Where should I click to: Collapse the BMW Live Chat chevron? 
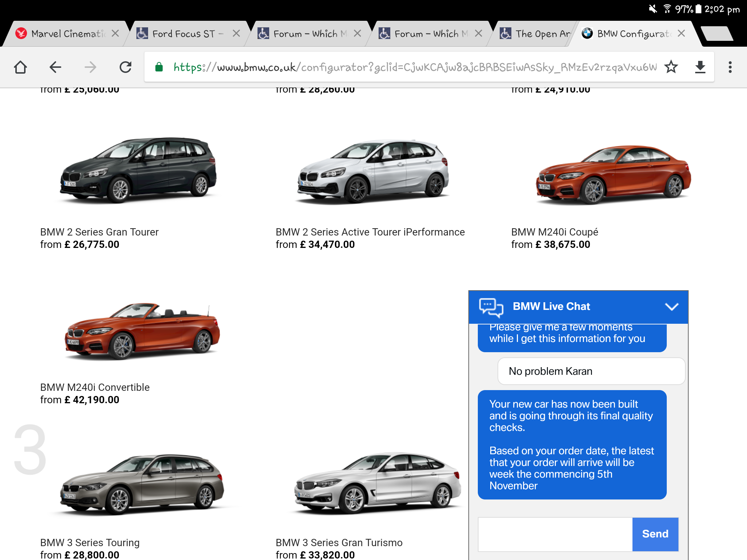(671, 307)
